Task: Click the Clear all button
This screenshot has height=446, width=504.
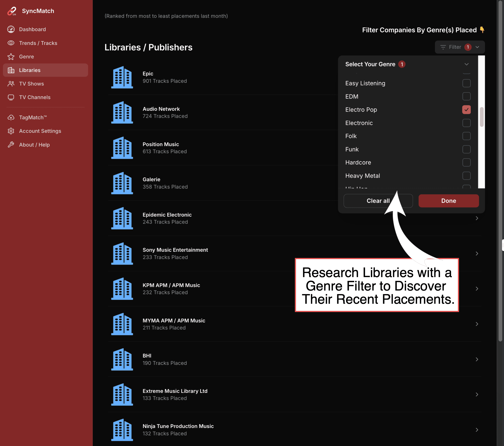Action: [378, 201]
